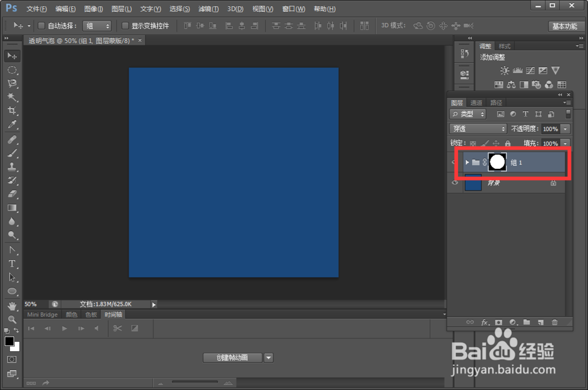Click the Essentials workspace button
This screenshot has height=390, width=588.
click(564, 26)
